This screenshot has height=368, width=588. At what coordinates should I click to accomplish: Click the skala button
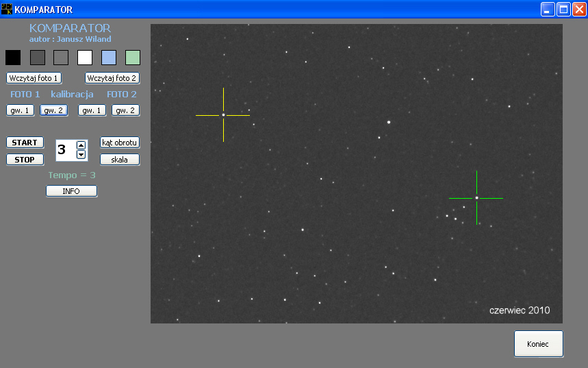tap(120, 160)
